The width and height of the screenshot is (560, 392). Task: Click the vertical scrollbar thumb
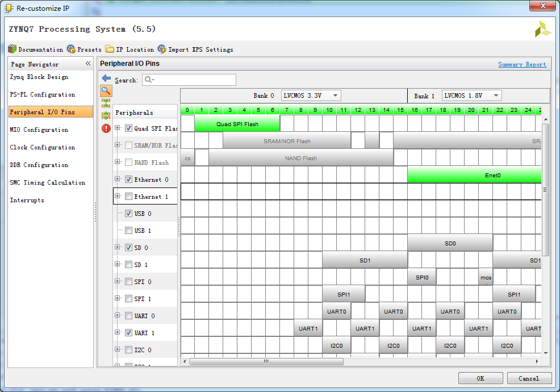545,189
